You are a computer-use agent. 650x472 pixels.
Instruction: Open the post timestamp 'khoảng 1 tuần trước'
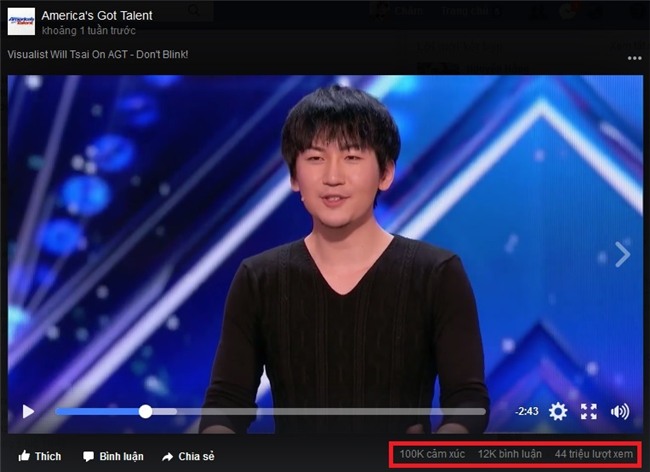(x=89, y=31)
